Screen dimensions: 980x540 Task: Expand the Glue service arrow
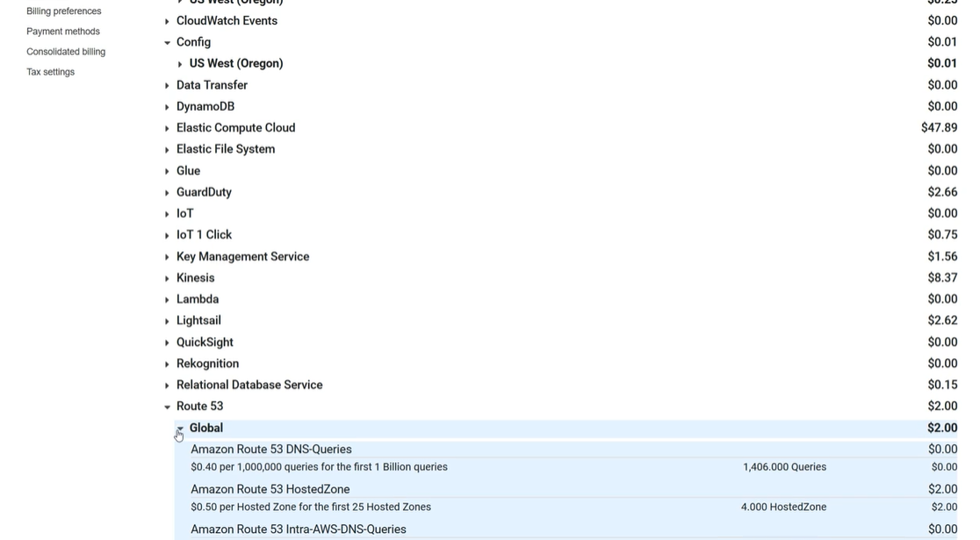click(167, 171)
